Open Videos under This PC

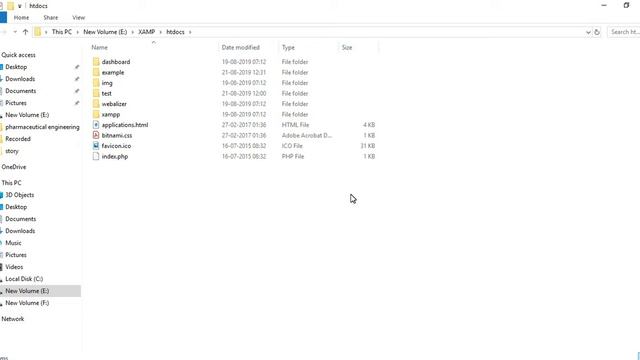pyautogui.click(x=14, y=267)
